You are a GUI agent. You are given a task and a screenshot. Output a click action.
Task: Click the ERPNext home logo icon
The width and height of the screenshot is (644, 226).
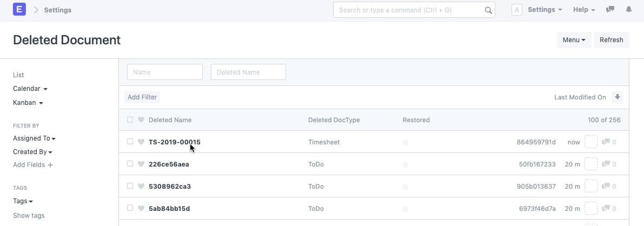click(x=19, y=10)
